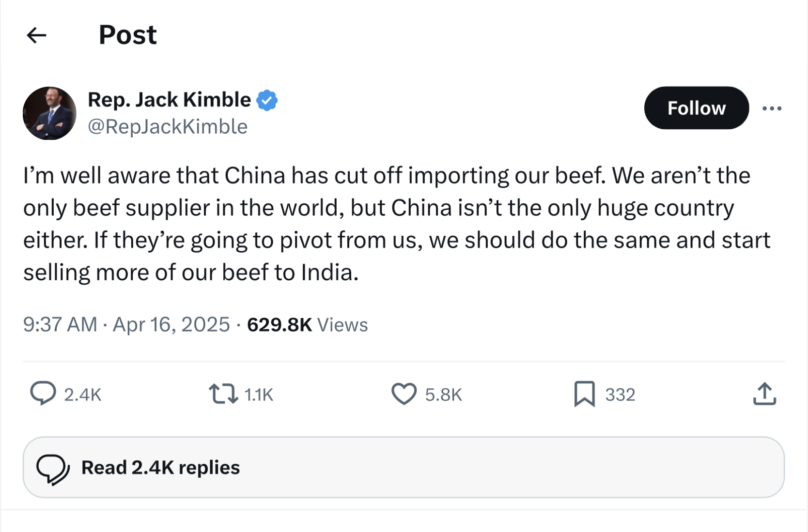Click the 1.1K repost count
This screenshot has width=808, height=532.
259,395
